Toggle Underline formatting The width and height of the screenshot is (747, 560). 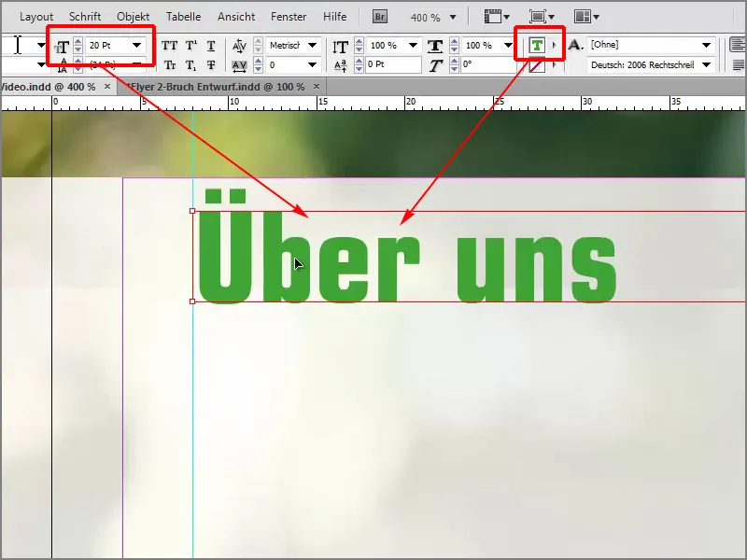pos(211,46)
